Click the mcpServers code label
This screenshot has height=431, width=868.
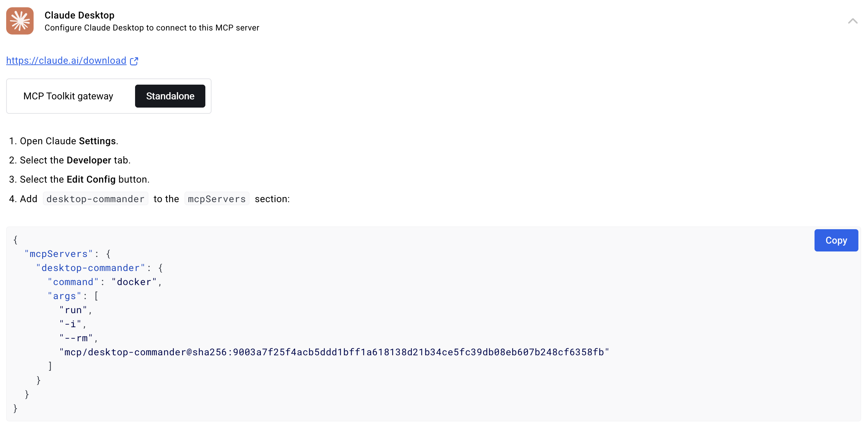point(217,199)
